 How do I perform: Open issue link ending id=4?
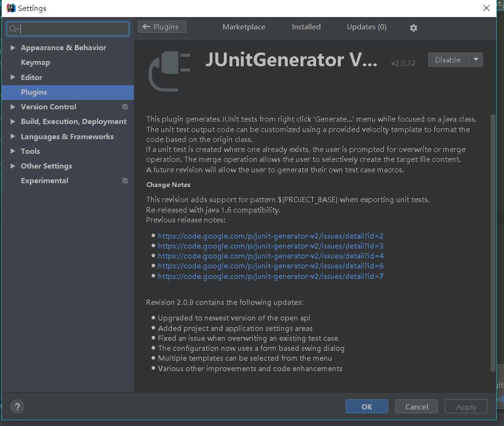point(271,256)
